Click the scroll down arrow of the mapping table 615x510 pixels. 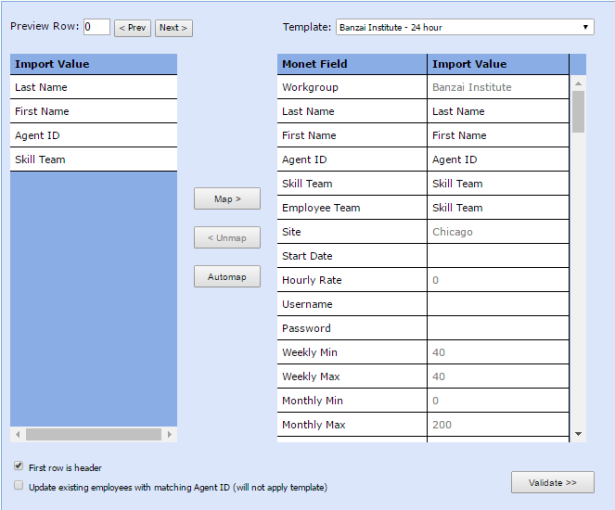[x=578, y=434]
